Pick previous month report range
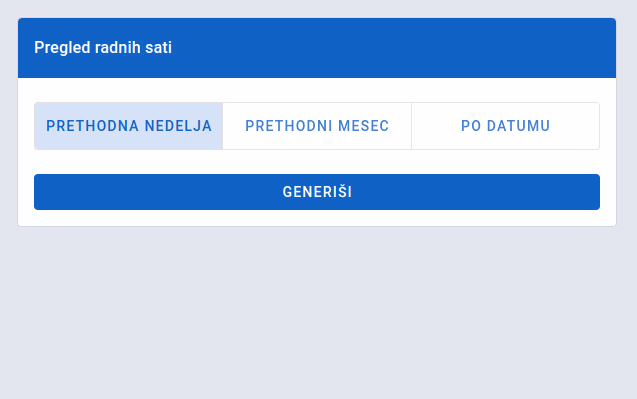637x399 pixels. click(317, 126)
